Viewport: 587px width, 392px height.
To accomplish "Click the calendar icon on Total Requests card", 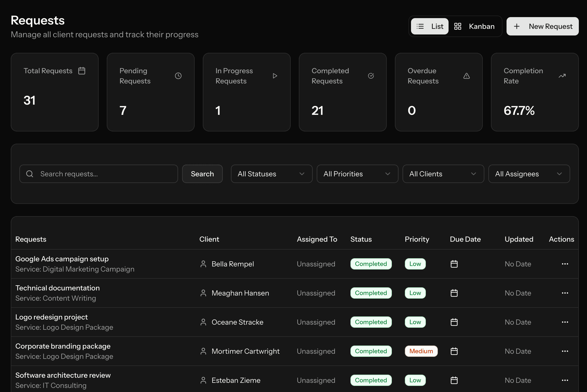I will (x=81, y=71).
